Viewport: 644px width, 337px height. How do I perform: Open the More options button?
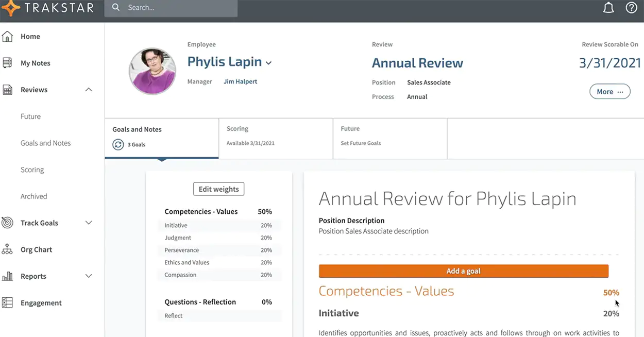pos(610,91)
